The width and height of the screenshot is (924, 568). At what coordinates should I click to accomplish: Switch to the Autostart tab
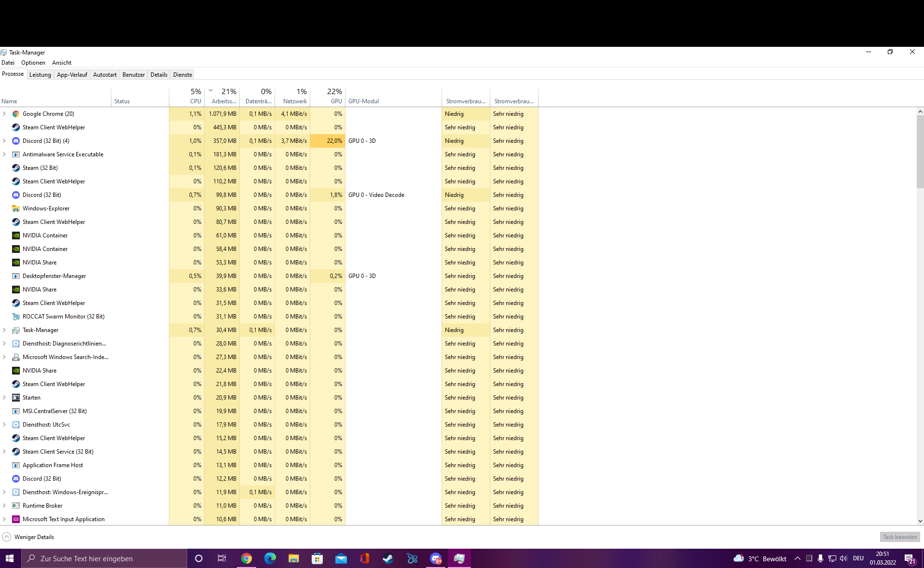(105, 75)
